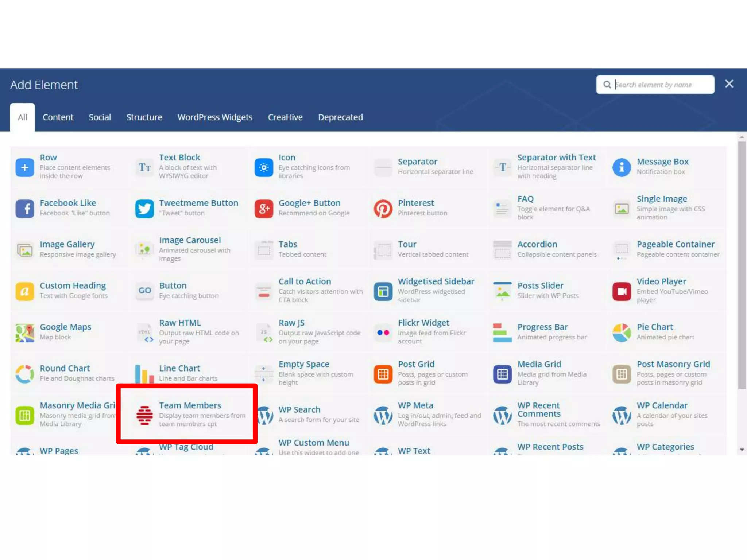747x560 pixels.
Task: Choose the Google+ Button icon
Action: [x=264, y=209]
